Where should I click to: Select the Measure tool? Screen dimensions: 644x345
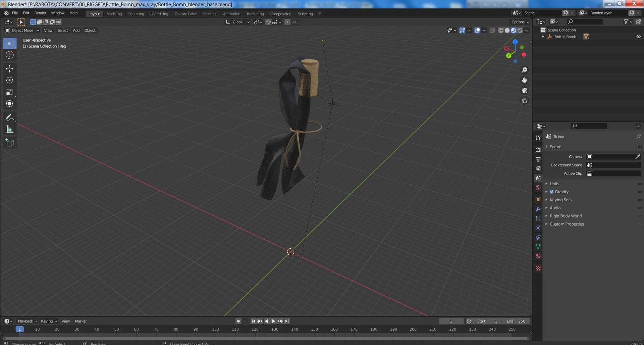9,129
